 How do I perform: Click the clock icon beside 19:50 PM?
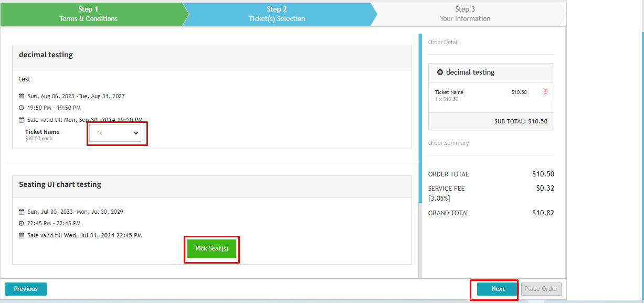pyautogui.click(x=22, y=108)
